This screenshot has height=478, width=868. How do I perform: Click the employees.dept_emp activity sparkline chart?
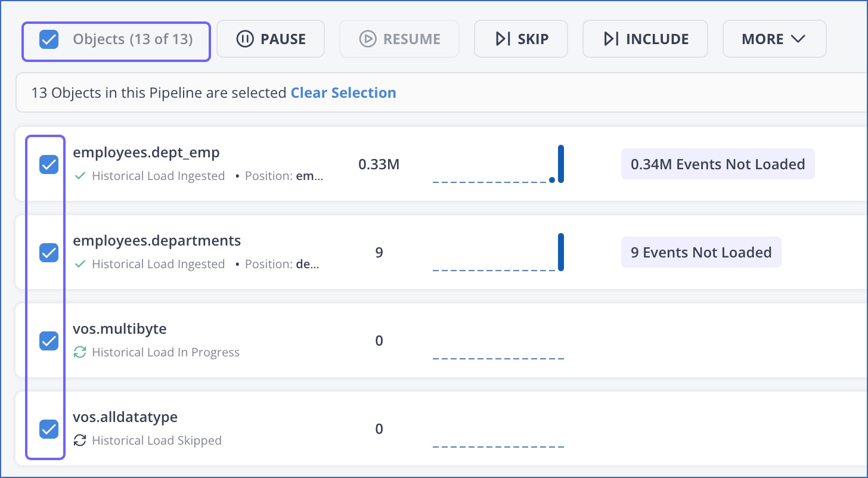[x=498, y=164]
